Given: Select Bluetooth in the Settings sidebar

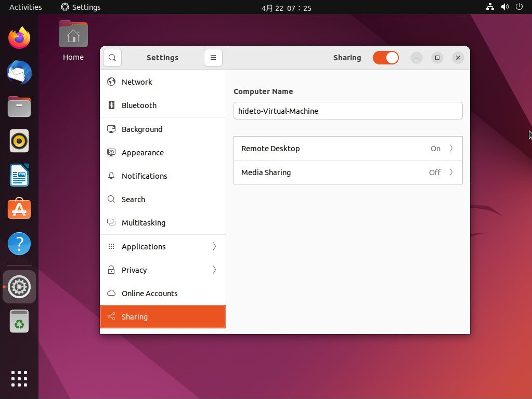Looking at the screenshot, I should click(139, 105).
